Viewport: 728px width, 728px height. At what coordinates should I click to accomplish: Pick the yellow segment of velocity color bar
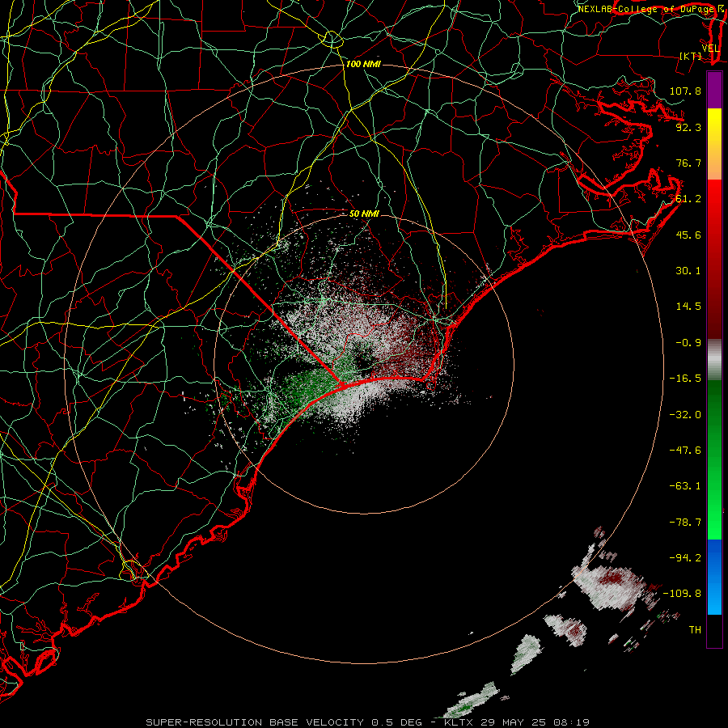click(714, 125)
